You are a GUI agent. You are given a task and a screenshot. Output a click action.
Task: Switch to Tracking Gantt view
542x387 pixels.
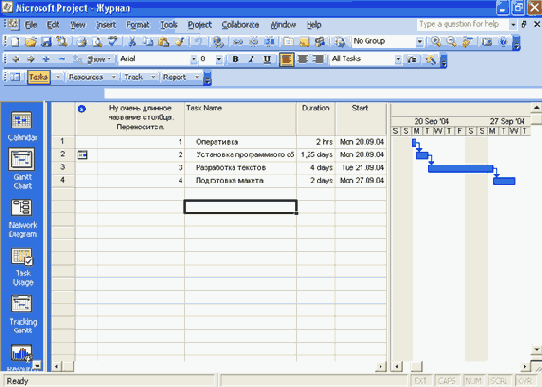click(x=23, y=314)
